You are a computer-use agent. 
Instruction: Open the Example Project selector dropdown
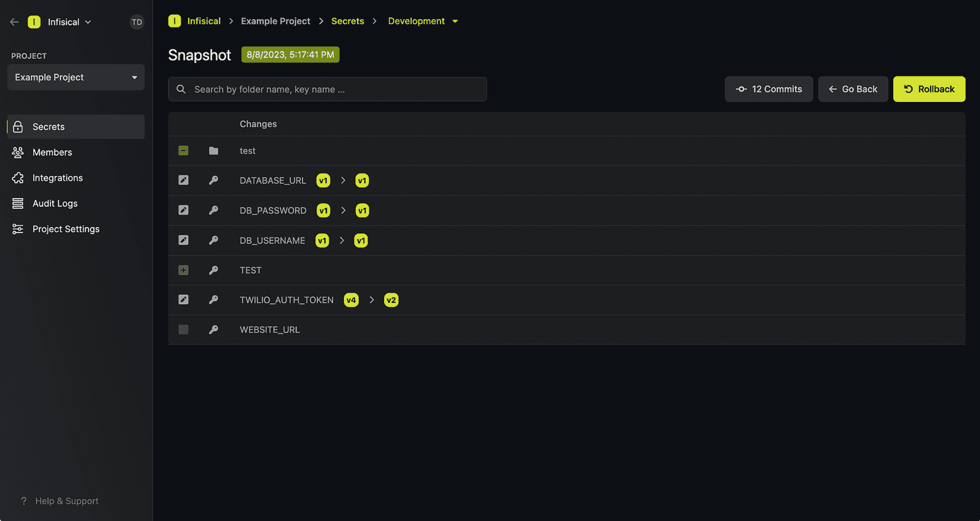pyautogui.click(x=76, y=77)
